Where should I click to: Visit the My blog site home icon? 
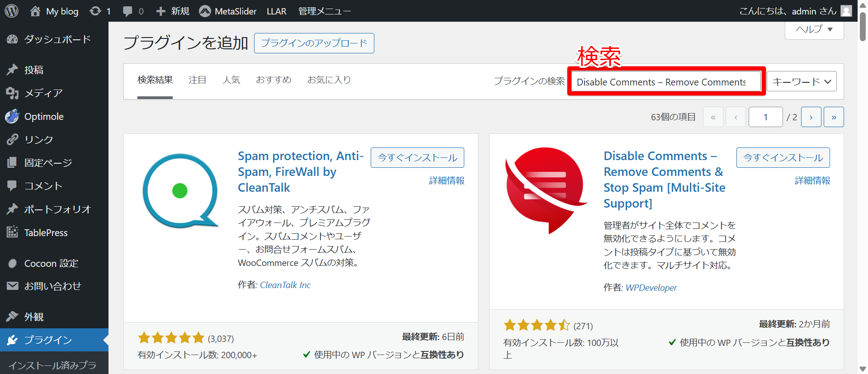(x=35, y=11)
